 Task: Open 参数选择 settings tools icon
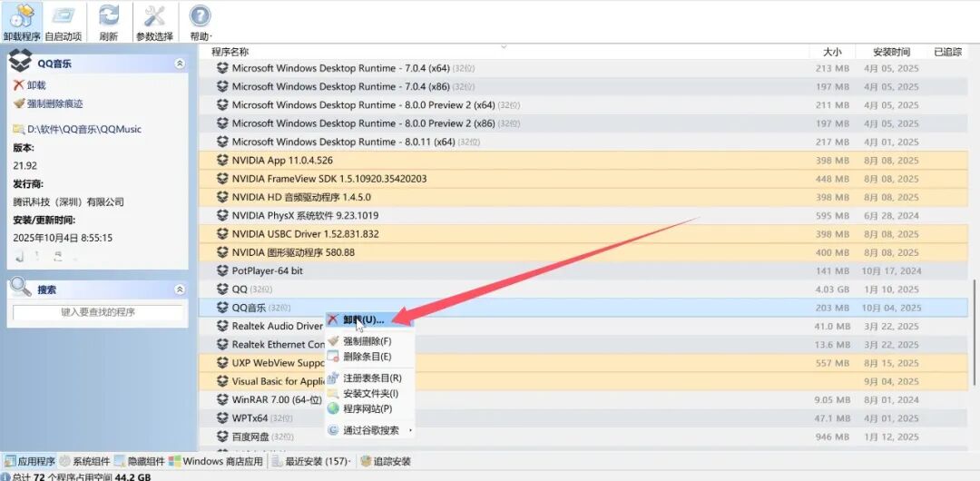(x=153, y=15)
